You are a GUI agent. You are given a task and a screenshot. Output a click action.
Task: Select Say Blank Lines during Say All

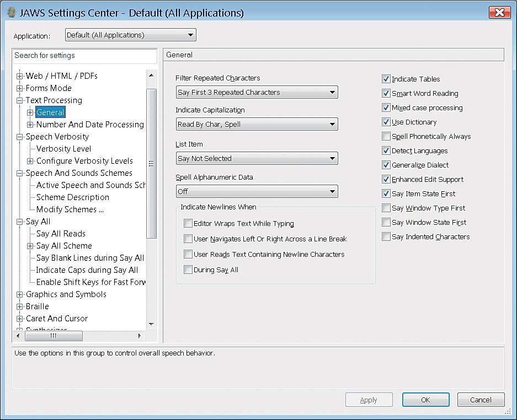click(90, 258)
